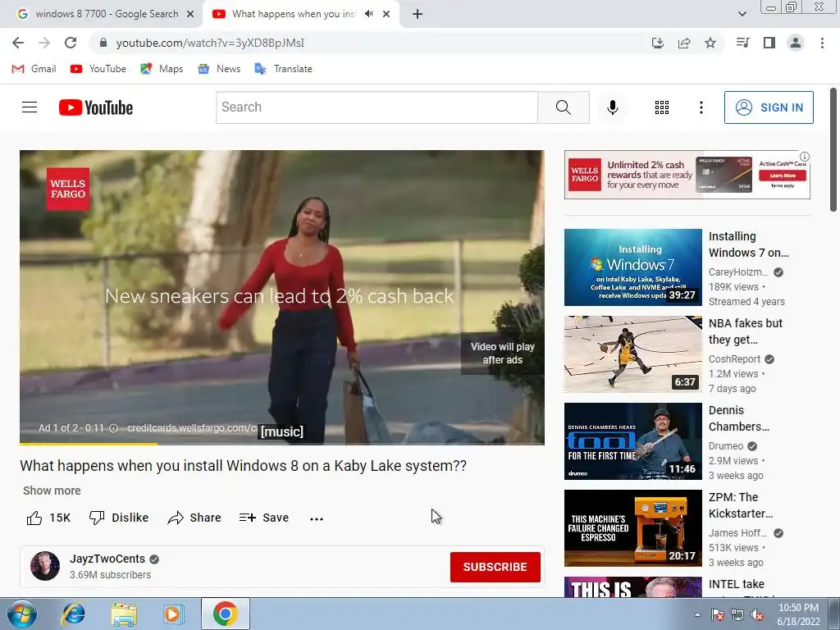Click the Chrome taskbar button
Viewport: 840px width, 630px height.
[226, 614]
